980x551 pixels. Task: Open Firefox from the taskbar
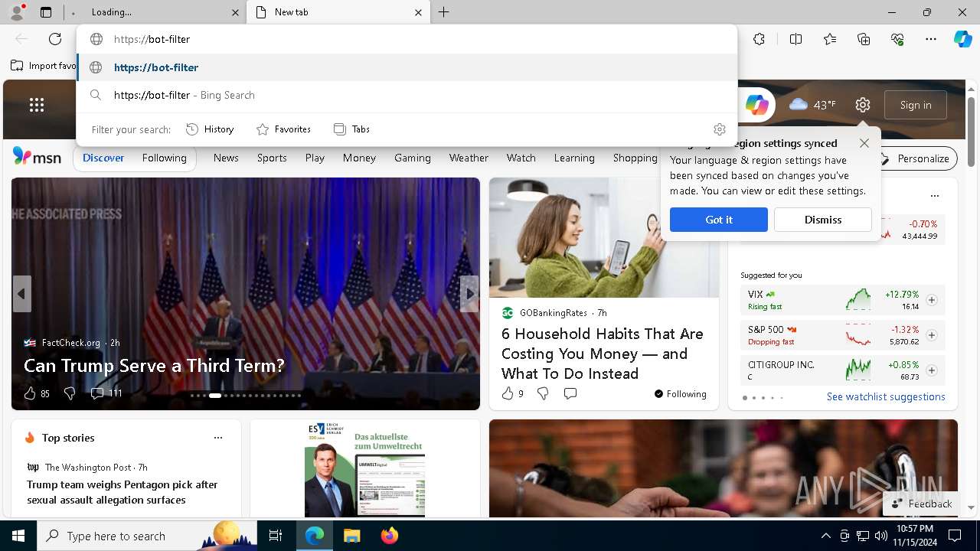390,536
